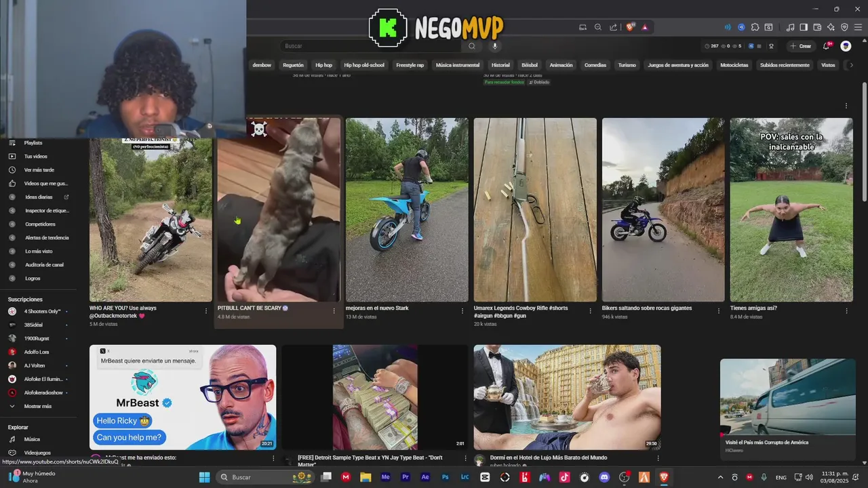Open Ideas diarias in sidebar
The height and width of the screenshot is (488, 868).
pyautogui.click(x=38, y=197)
